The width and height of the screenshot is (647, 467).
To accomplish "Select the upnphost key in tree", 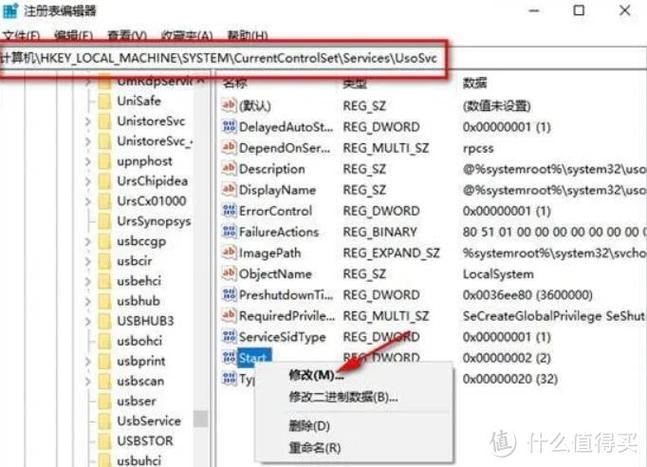I will point(144,161).
